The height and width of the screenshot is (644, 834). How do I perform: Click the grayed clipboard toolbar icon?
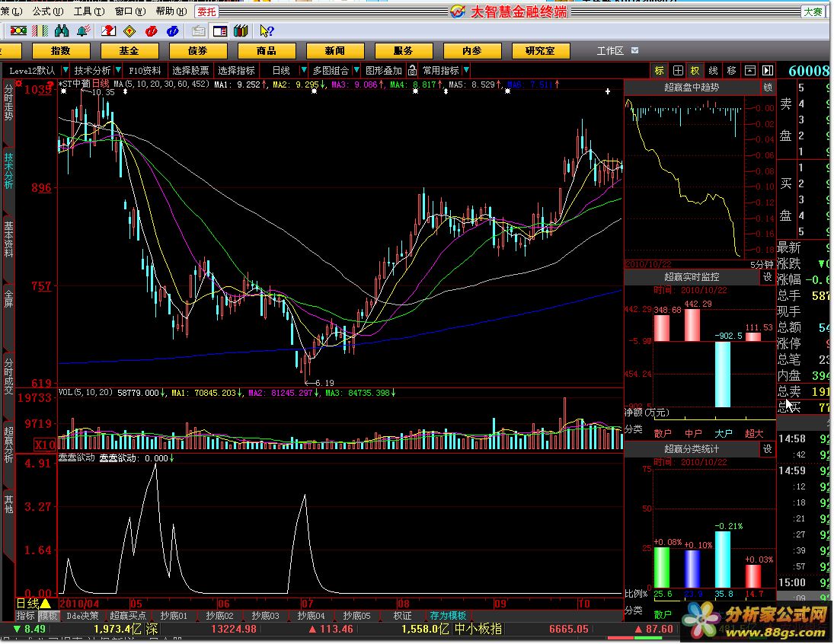(x=198, y=31)
